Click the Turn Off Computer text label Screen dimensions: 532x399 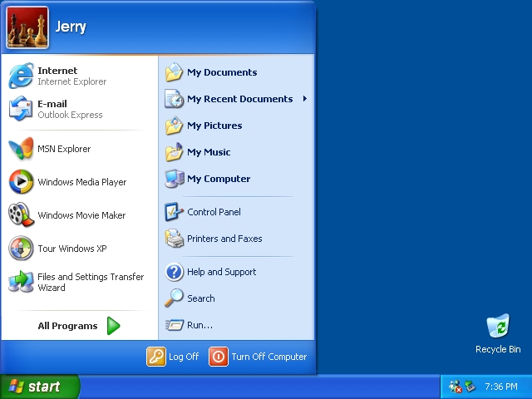point(269,357)
